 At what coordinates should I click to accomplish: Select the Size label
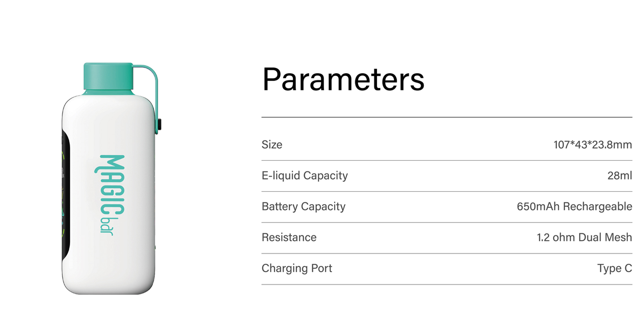(272, 144)
